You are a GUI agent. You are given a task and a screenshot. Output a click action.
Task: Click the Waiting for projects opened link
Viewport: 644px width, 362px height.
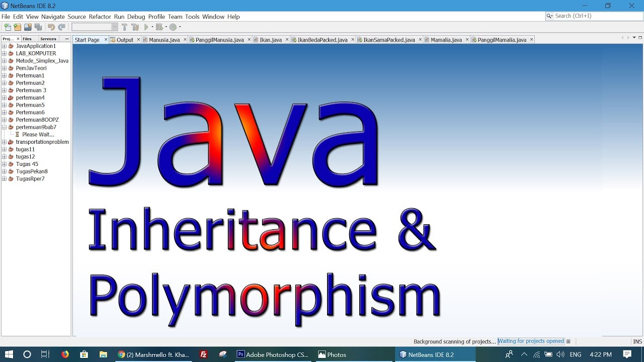[x=531, y=341]
